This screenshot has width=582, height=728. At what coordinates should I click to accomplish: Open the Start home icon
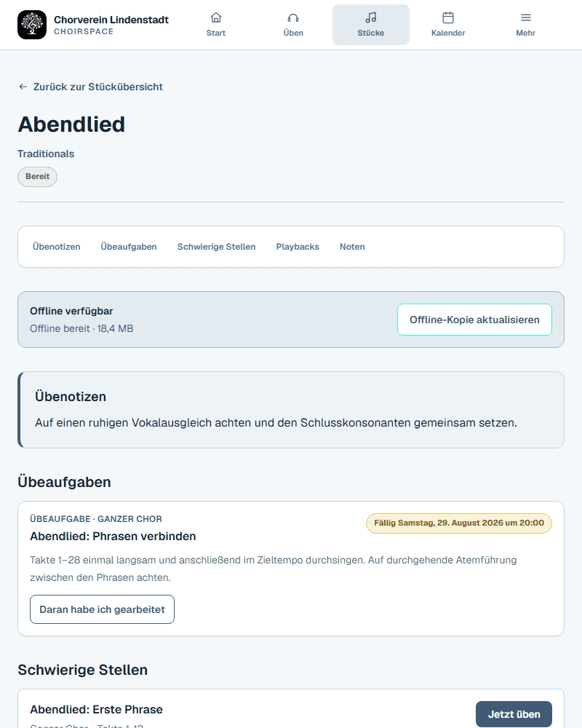[216, 17]
